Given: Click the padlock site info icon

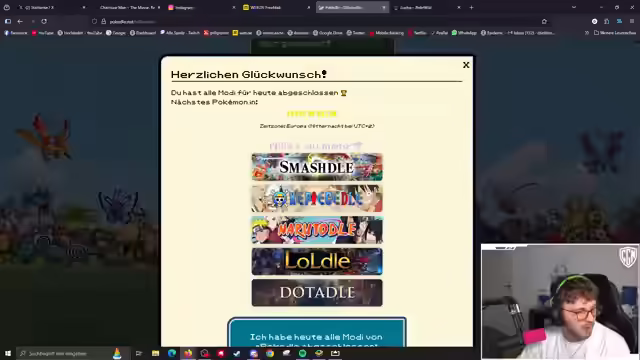Looking at the screenshot, I should click(104, 21).
